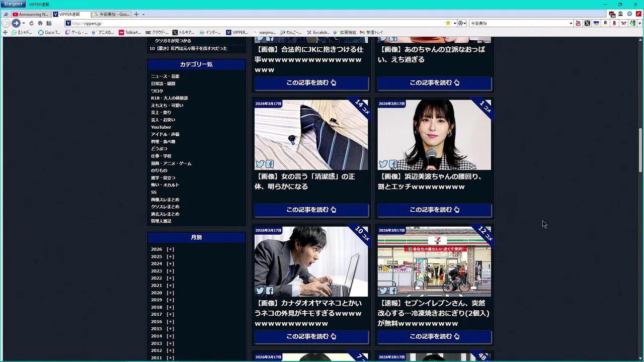Read the 女の言う清潔感 article via button

point(311,210)
